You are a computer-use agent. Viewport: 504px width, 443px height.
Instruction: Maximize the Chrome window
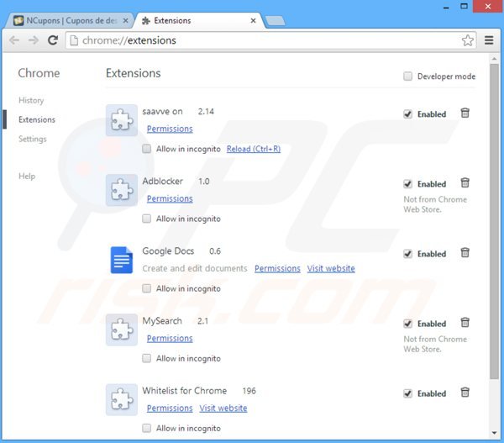pos(465,6)
